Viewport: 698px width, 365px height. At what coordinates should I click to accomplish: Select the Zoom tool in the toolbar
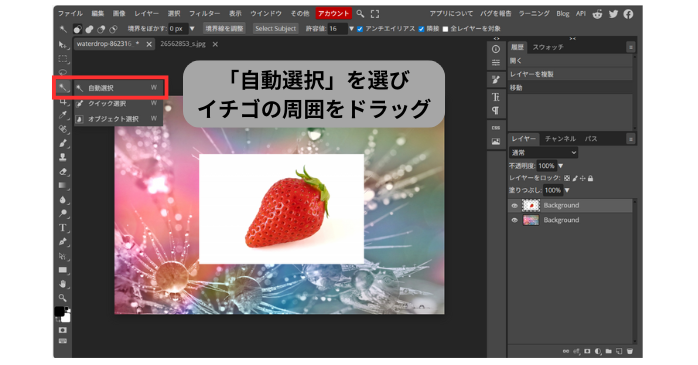[x=63, y=298]
